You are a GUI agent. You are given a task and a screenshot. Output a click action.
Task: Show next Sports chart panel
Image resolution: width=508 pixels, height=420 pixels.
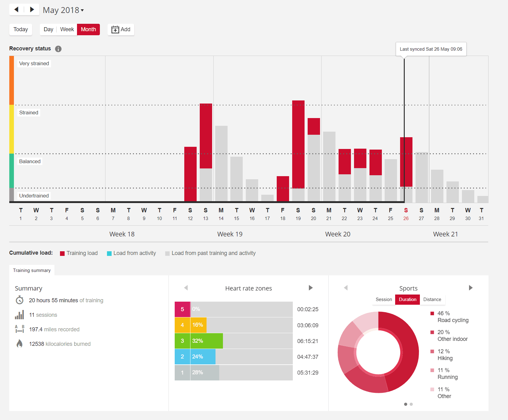pos(471,288)
